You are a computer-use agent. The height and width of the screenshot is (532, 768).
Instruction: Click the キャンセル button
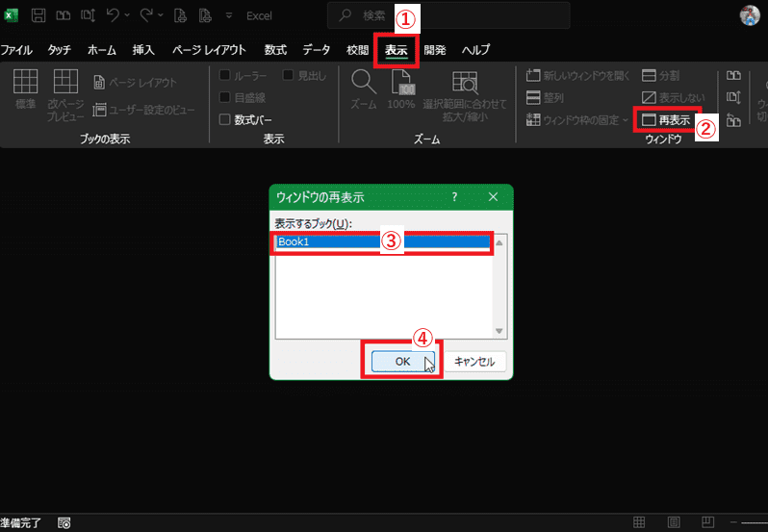click(x=474, y=362)
